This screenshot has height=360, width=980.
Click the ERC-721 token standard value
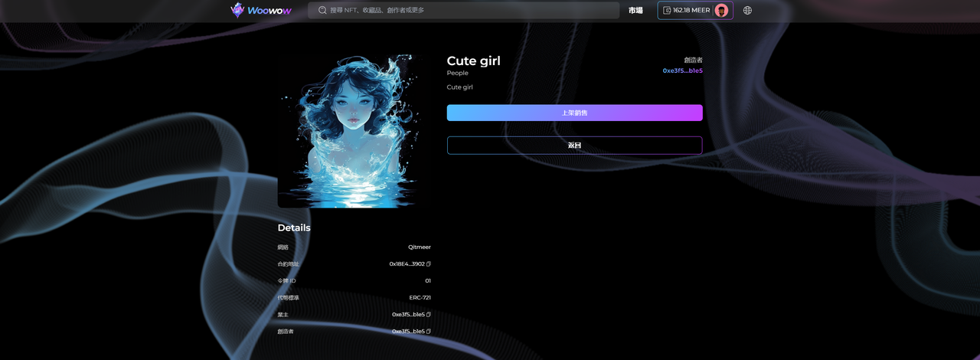(x=420, y=298)
